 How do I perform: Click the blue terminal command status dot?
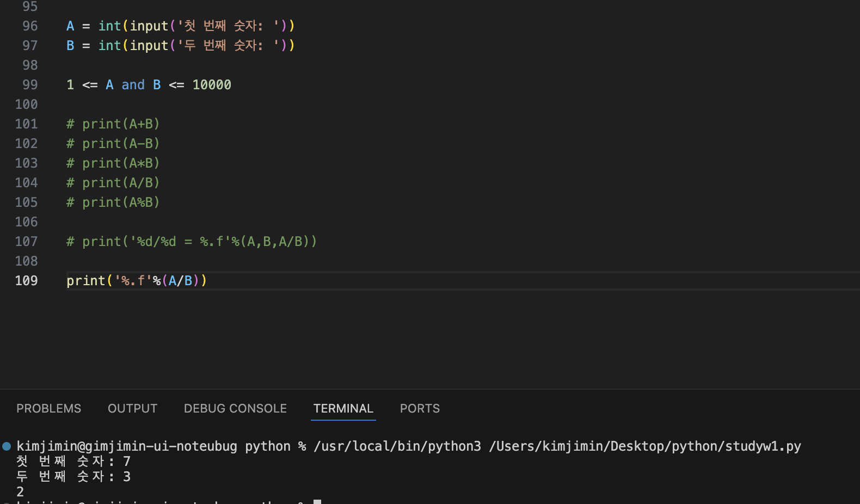point(7,446)
